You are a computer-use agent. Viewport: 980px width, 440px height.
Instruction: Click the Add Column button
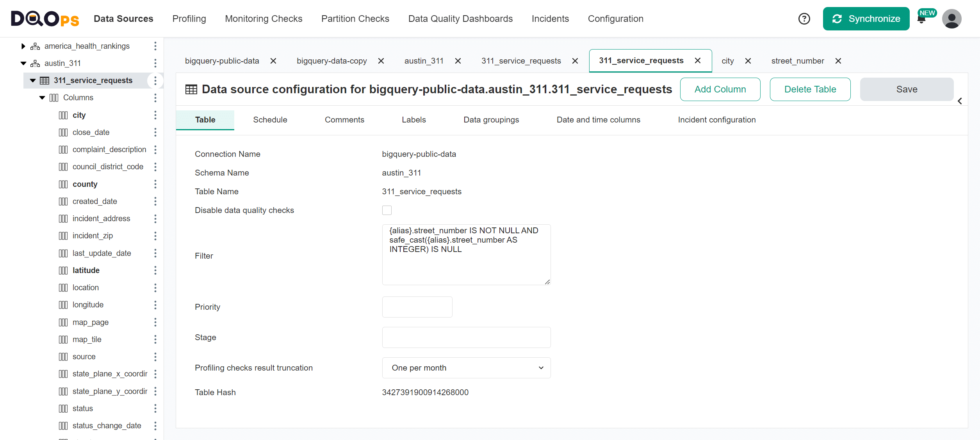[x=720, y=89]
